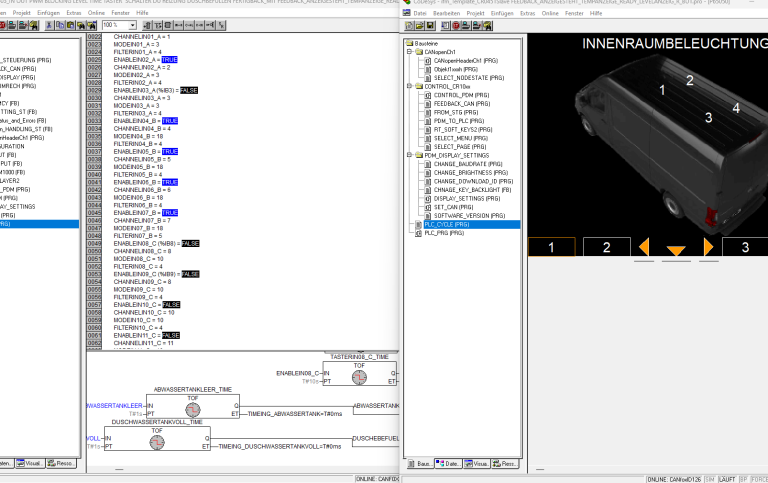Click LÄUFT indicator in status bar
The width and height of the screenshot is (768, 483).
point(726,479)
